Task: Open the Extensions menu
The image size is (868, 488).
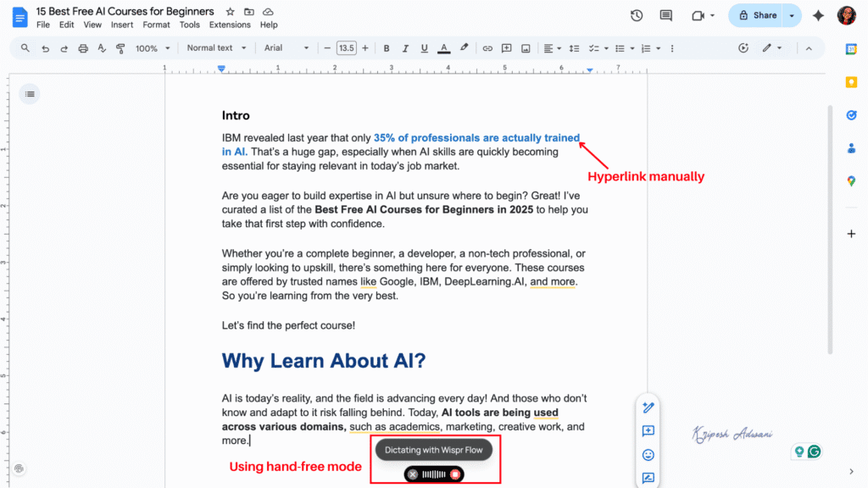Action: click(x=230, y=25)
